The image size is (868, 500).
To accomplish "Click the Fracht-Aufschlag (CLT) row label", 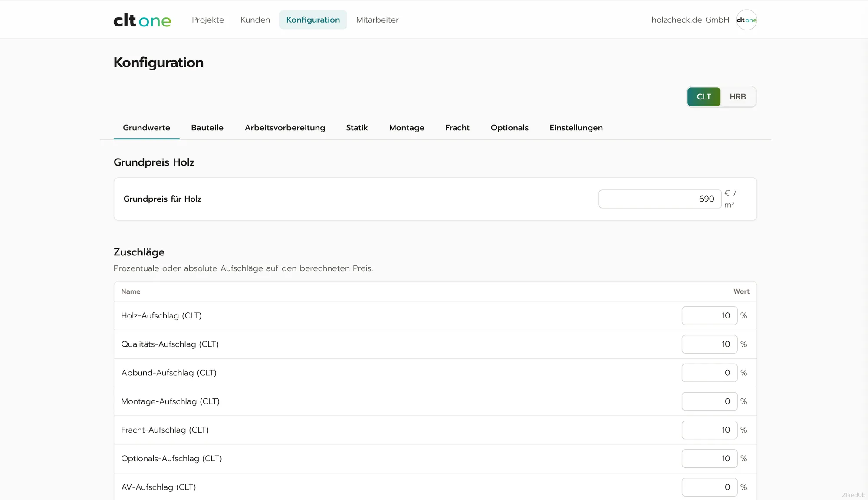I will [x=165, y=430].
